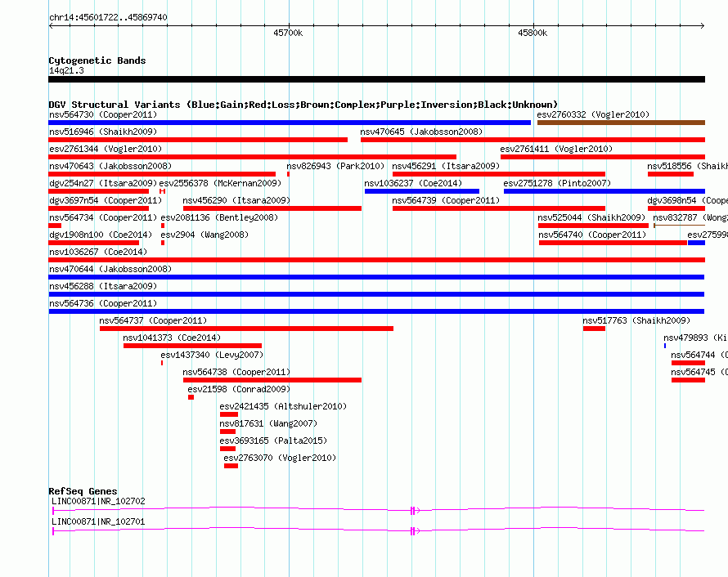Click the nsv456290 (Itsara2009) label
The image size is (728, 577).
click(236, 200)
